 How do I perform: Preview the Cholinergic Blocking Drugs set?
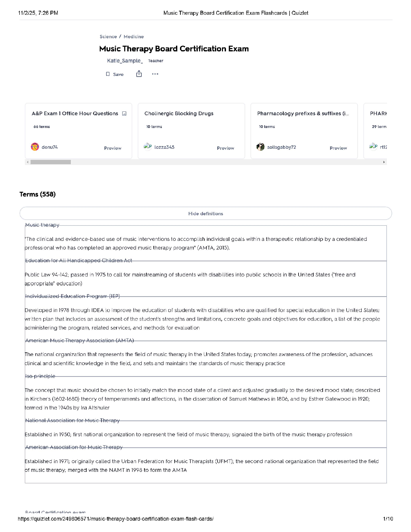225,148
